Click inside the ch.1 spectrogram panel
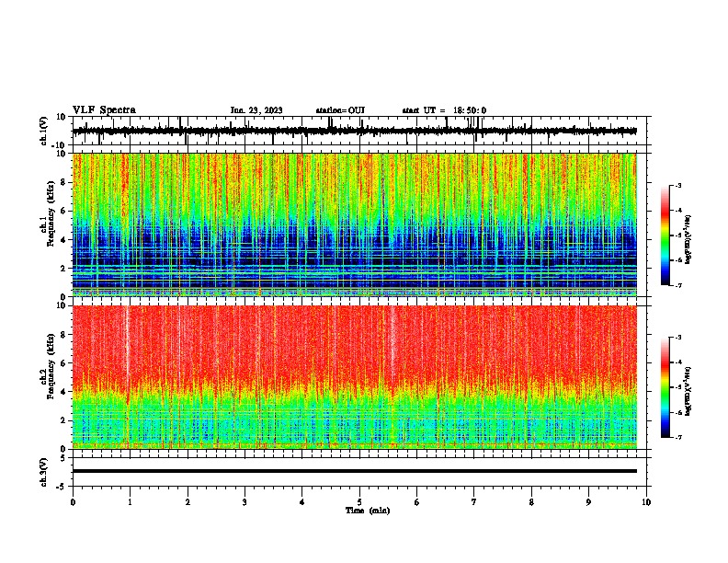The height and width of the screenshot is (563, 728). tap(354, 224)
